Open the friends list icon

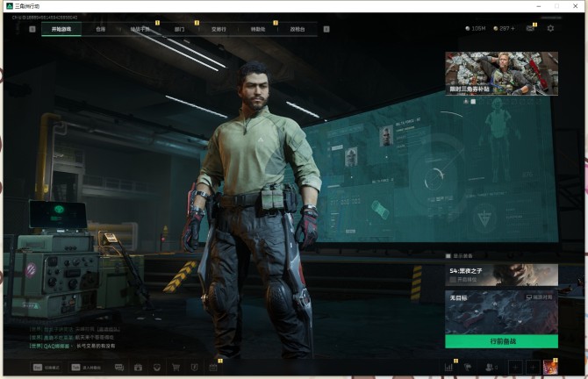(491, 368)
